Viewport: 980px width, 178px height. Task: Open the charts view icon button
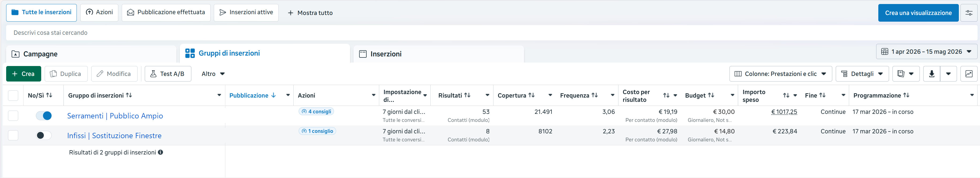tap(968, 74)
